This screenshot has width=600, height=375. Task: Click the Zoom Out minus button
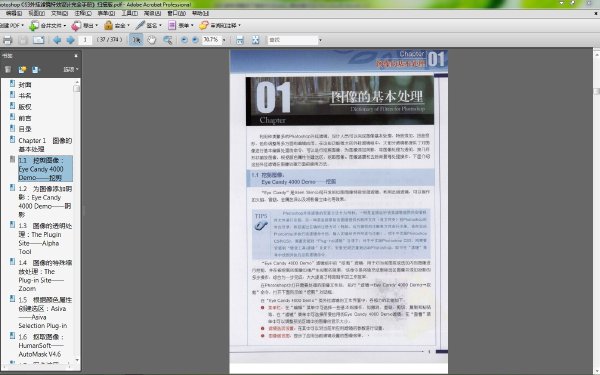(184, 40)
